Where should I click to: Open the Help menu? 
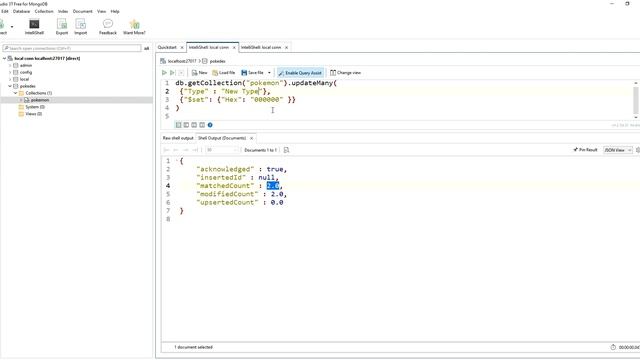click(x=115, y=11)
